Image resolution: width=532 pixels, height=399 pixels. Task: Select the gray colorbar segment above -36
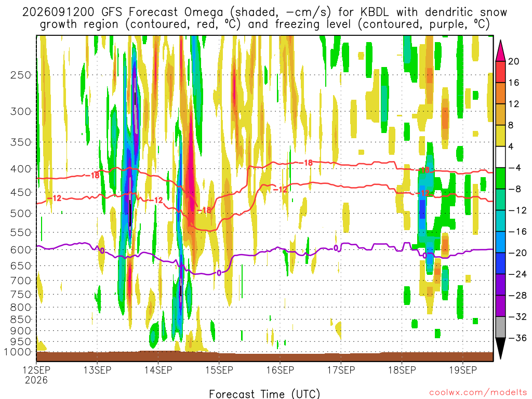[500, 327]
